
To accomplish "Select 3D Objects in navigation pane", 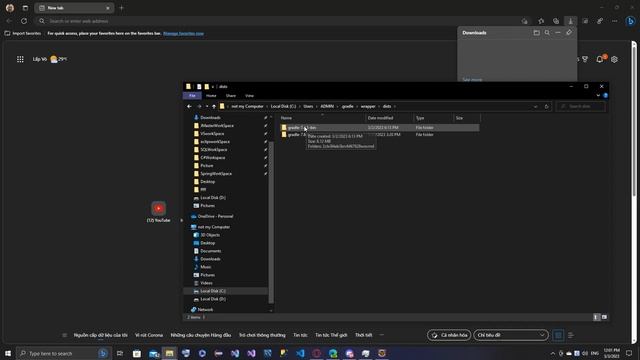I will (210, 235).
